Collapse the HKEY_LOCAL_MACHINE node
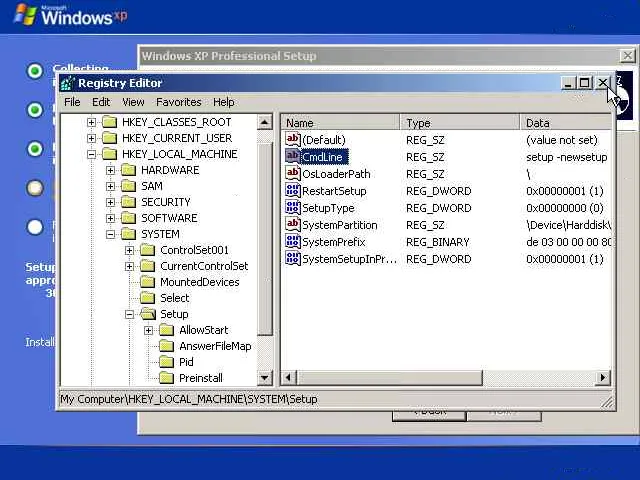The image size is (640, 480). [91, 154]
